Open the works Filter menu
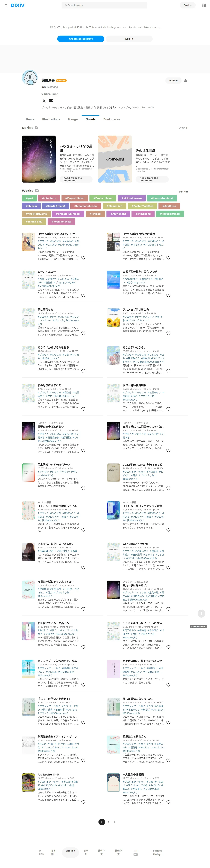The image size is (210, 868). point(183,192)
